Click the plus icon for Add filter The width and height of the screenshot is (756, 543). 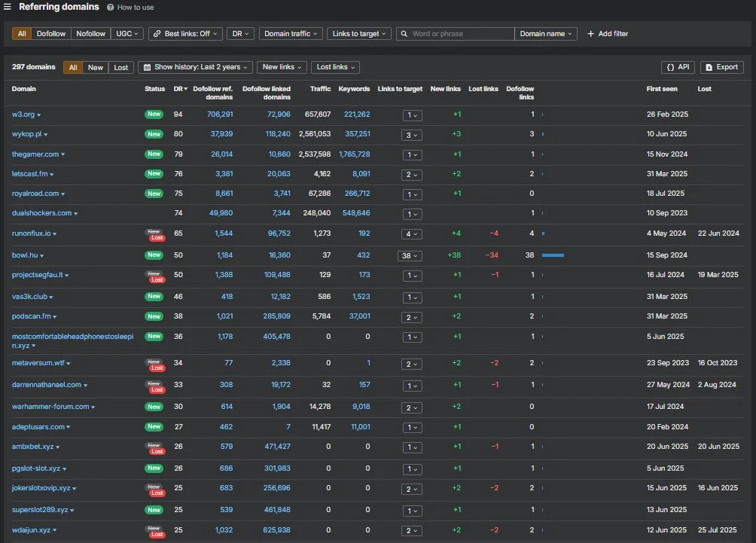point(590,34)
